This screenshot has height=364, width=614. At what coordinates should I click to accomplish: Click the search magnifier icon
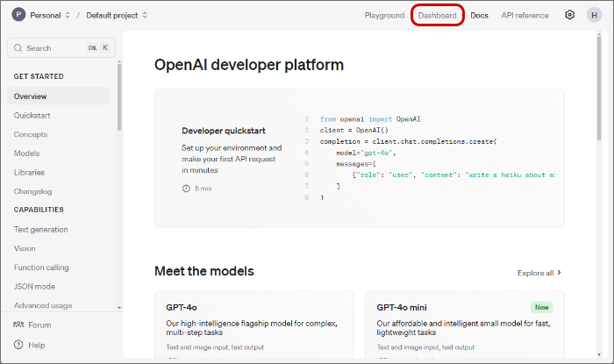click(18, 48)
